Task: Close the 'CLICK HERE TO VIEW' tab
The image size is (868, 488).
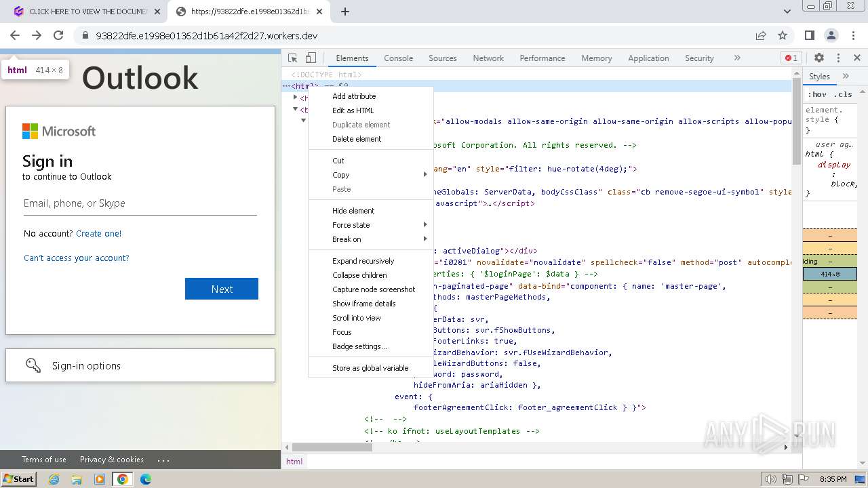Action: [x=157, y=12]
